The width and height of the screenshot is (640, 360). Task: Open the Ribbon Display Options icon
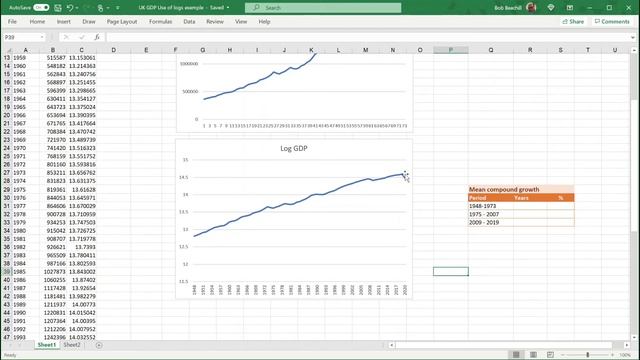[x=570, y=7]
